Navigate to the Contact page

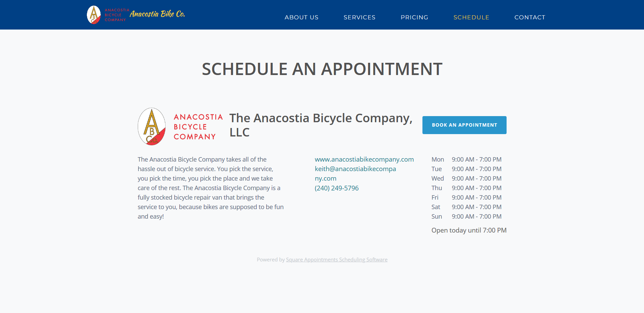point(530,17)
